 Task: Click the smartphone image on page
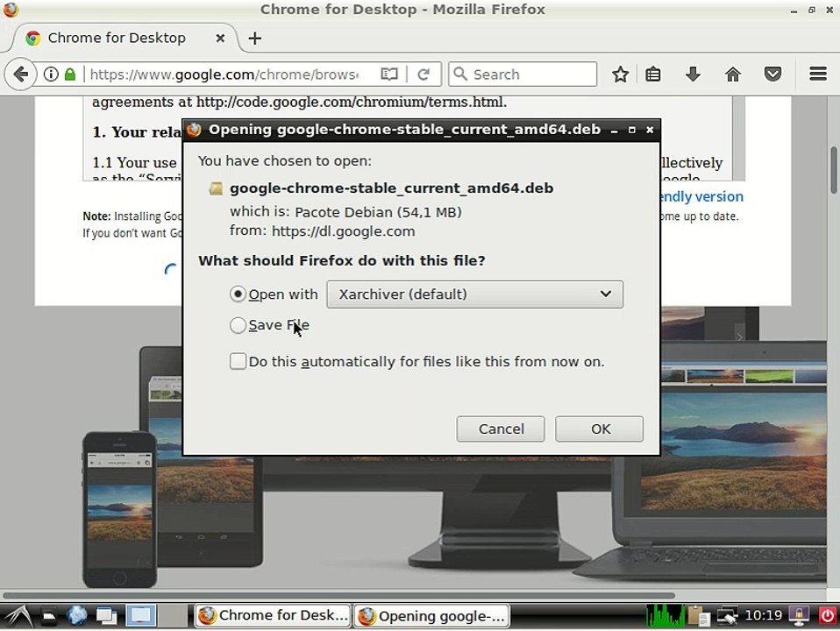pos(119,509)
